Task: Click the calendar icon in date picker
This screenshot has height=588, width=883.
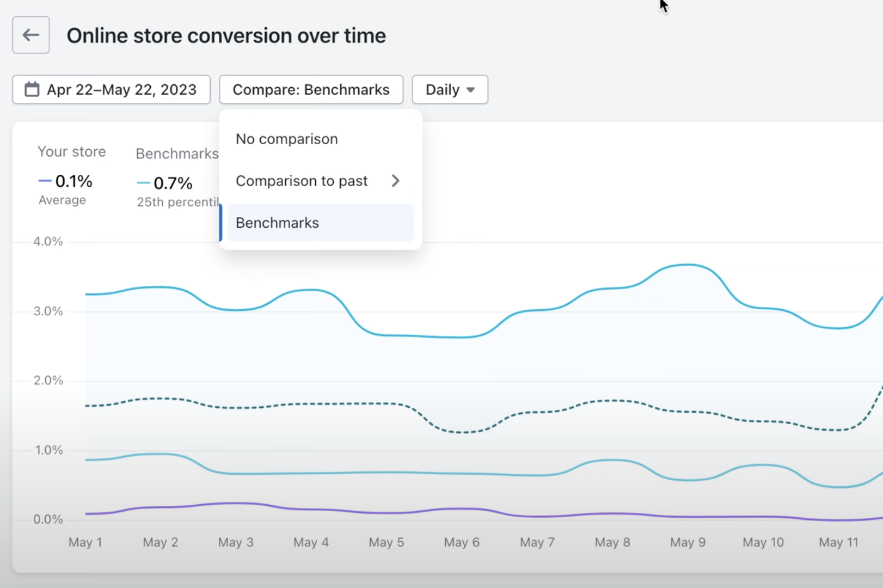Action: (32, 89)
